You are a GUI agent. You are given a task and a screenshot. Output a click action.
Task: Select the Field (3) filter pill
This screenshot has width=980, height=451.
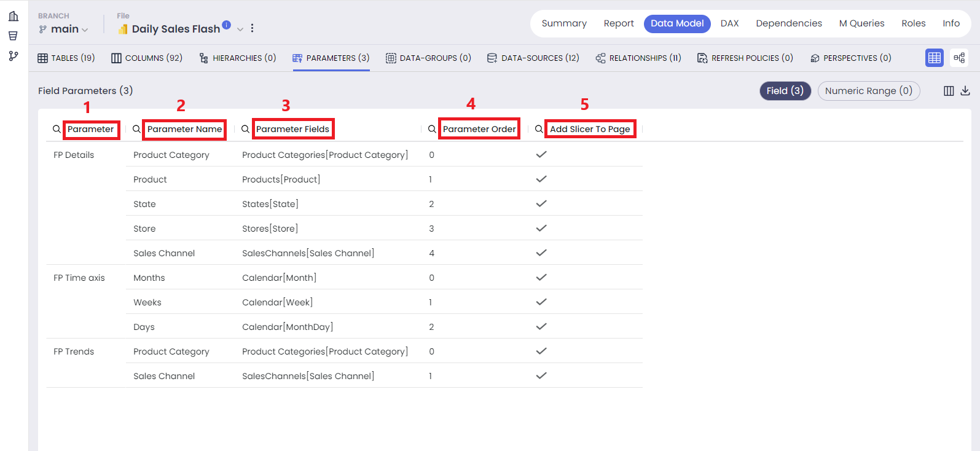pyautogui.click(x=785, y=91)
